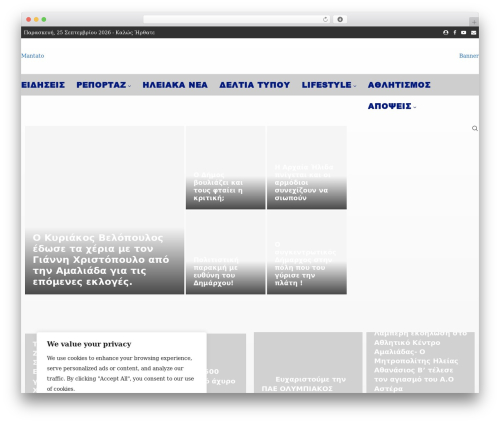This screenshot has width=500, height=423.
Task: Open site search with magnifier icon
Action: [x=475, y=128]
